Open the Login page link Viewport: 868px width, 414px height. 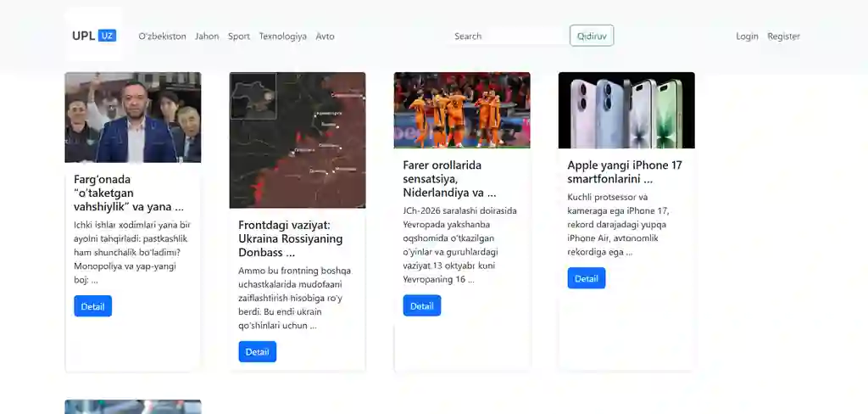click(747, 36)
